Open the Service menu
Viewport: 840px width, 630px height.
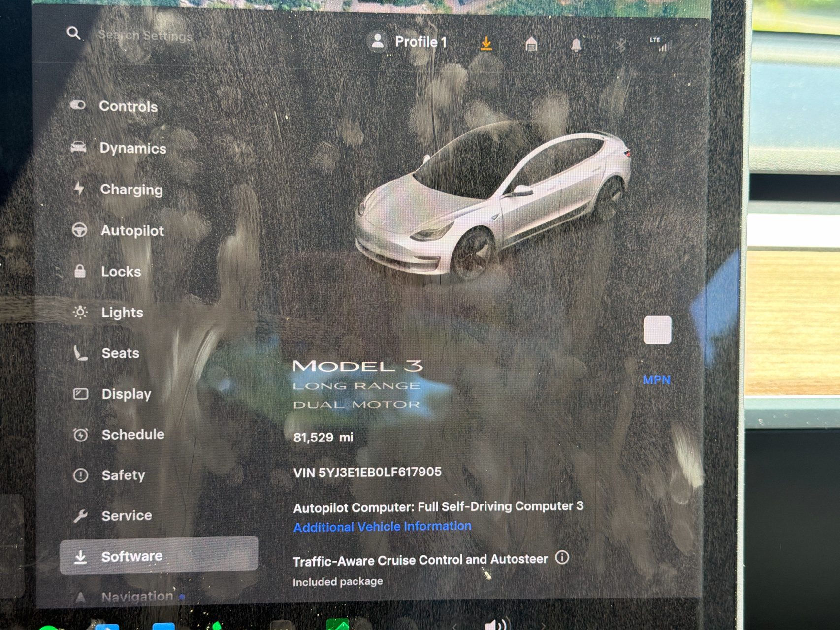pos(112,515)
